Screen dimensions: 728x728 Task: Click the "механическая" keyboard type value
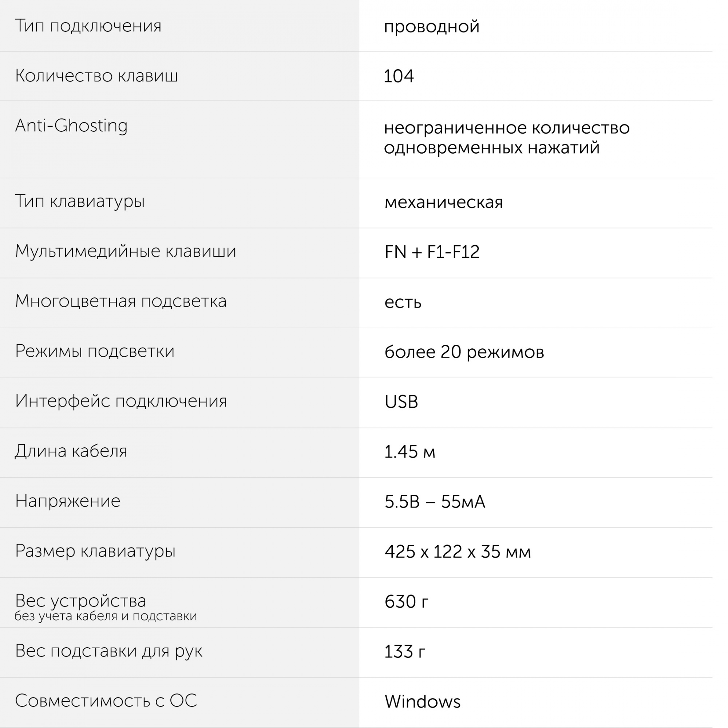[x=443, y=202]
